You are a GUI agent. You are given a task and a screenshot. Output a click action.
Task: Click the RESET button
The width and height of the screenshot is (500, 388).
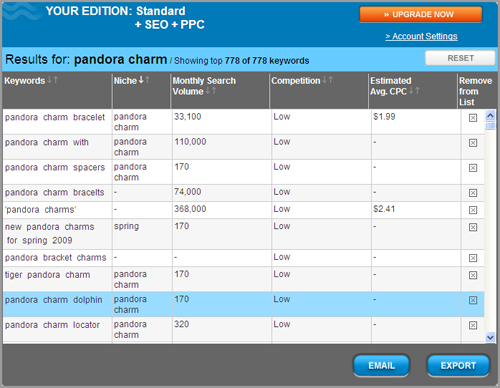click(x=460, y=58)
